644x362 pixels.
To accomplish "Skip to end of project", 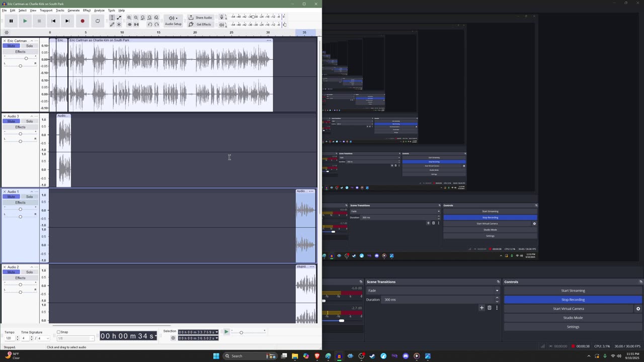I will tap(67, 21).
